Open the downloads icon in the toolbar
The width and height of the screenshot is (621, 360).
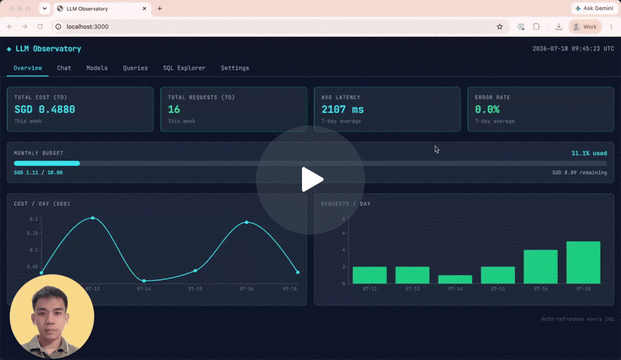[x=558, y=27]
